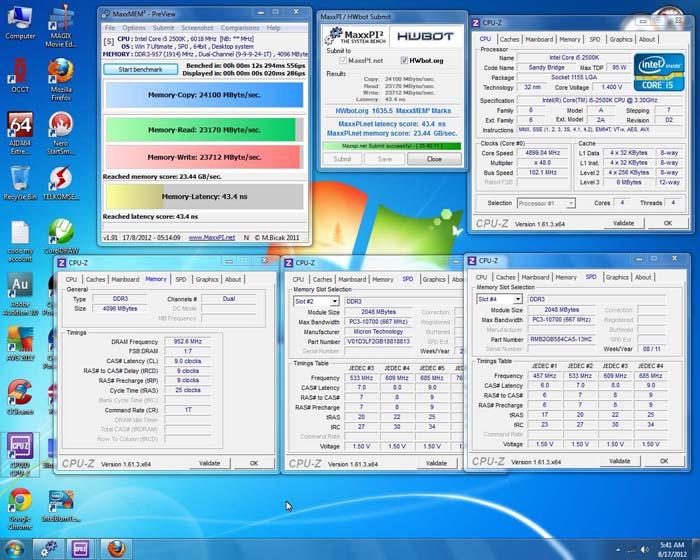Click the Sandy Bridge code name value
This screenshot has height=560, width=700.
click(x=546, y=67)
